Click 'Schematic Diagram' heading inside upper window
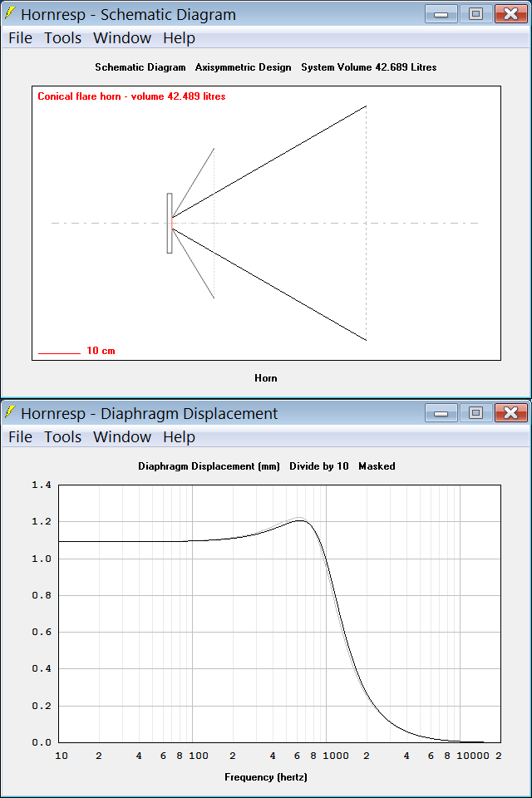This screenshot has width=532, height=798. click(x=140, y=67)
